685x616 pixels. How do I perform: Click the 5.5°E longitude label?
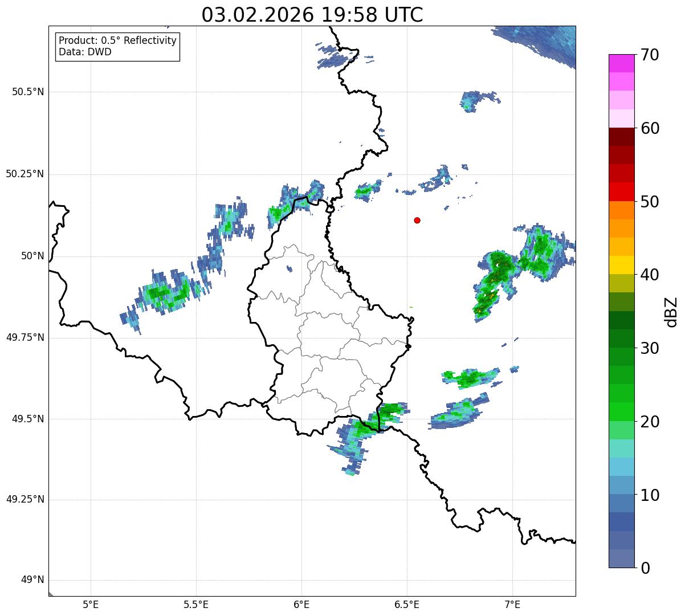(196, 605)
